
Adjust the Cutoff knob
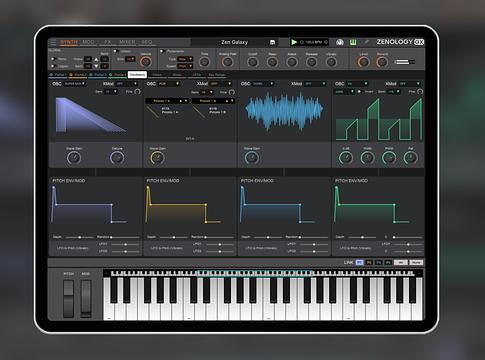(x=253, y=62)
